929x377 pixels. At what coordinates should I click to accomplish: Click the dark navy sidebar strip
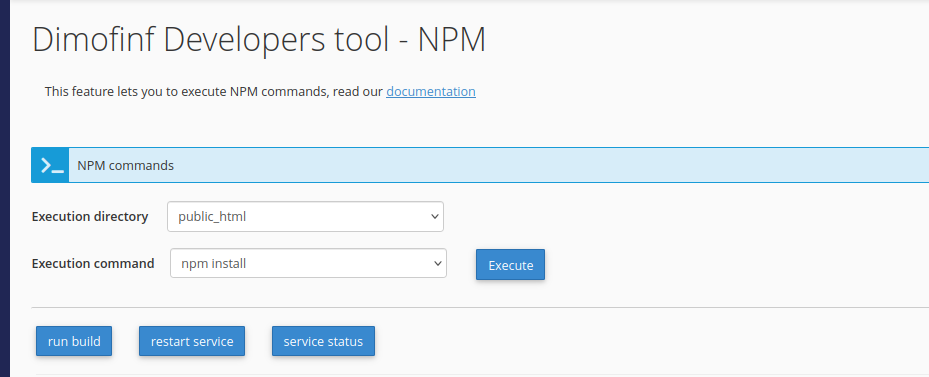click(x=5, y=188)
